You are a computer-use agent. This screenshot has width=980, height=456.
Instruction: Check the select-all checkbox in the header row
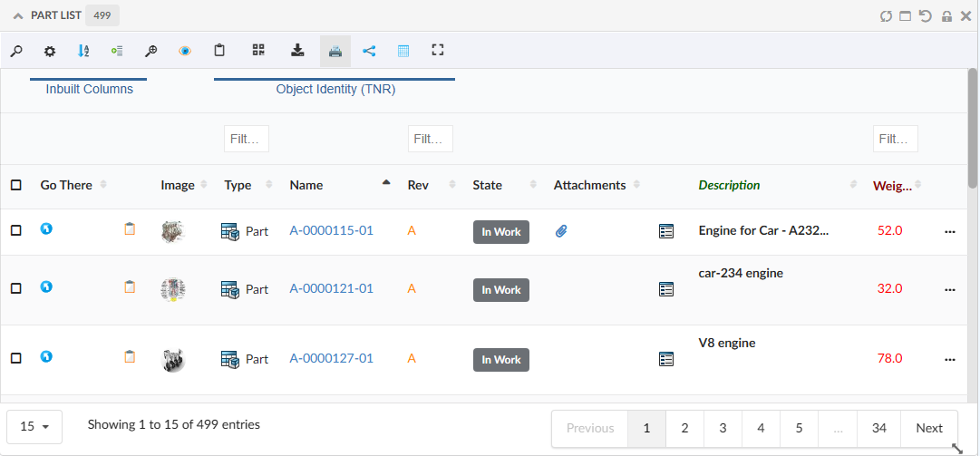point(16,185)
